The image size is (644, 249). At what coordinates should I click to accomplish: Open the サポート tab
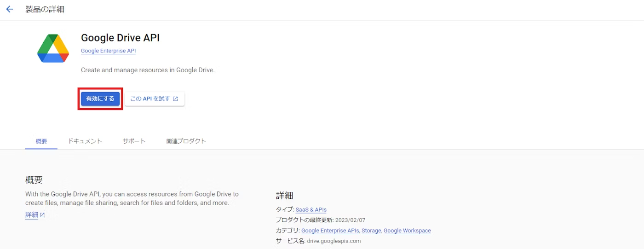(x=134, y=141)
